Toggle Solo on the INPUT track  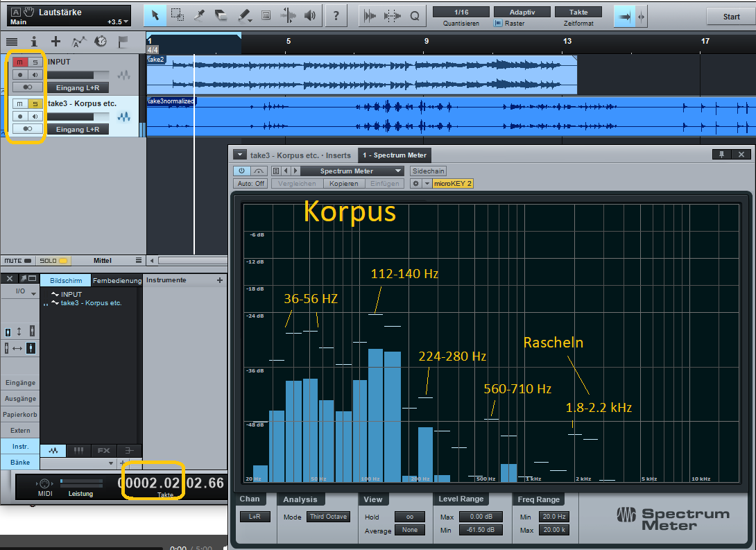[x=35, y=62]
